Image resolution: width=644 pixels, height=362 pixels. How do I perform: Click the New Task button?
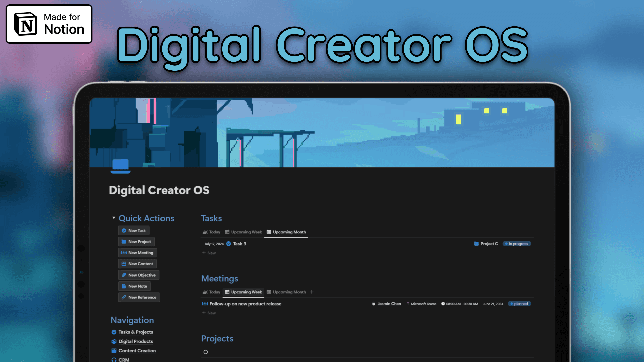tap(134, 231)
